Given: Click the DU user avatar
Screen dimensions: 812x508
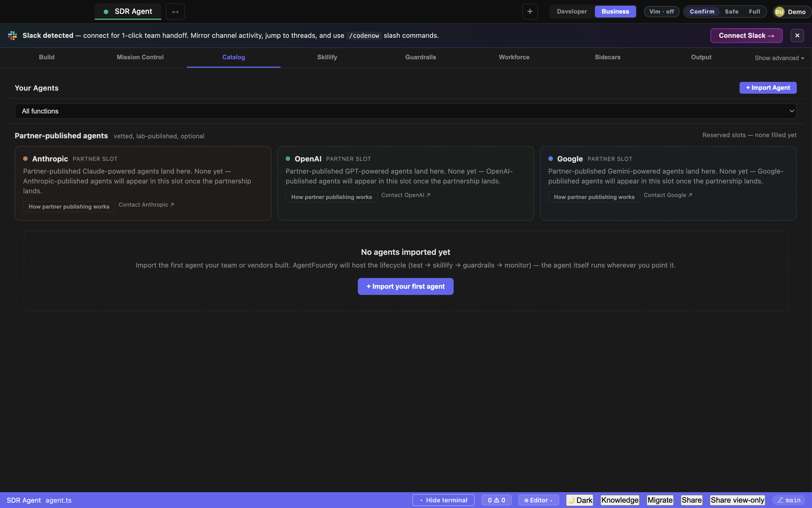Looking at the screenshot, I should pos(780,12).
